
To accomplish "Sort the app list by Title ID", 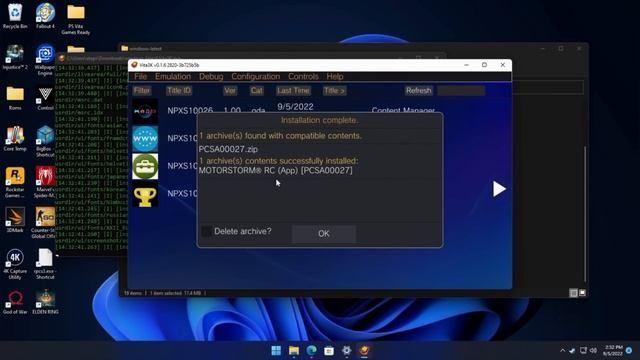I will pos(179,91).
